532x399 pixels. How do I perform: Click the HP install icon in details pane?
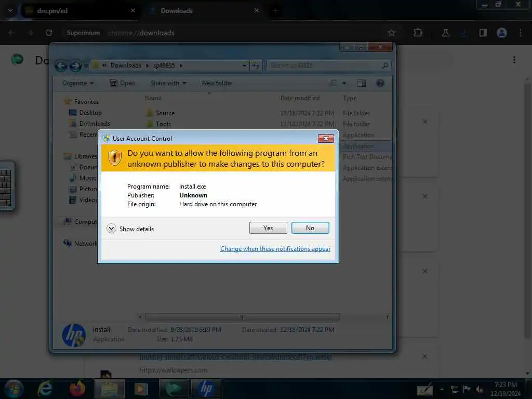(x=74, y=335)
